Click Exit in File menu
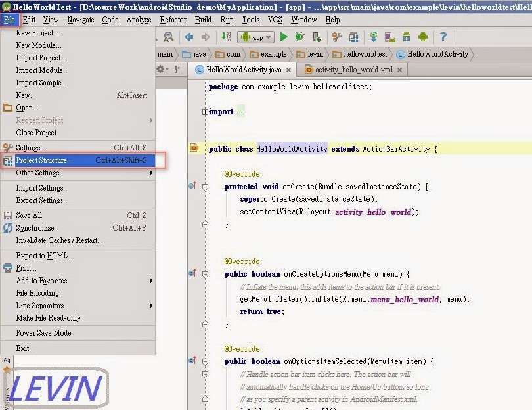The width and height of the screenshot is (532, 410). tap(78, 348)
